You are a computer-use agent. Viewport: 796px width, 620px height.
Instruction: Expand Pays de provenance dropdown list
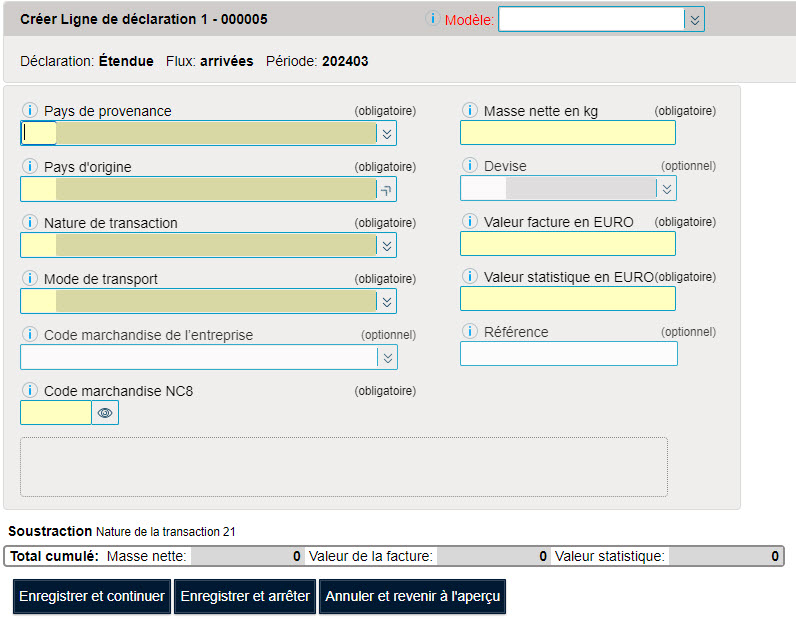[387, 134]
